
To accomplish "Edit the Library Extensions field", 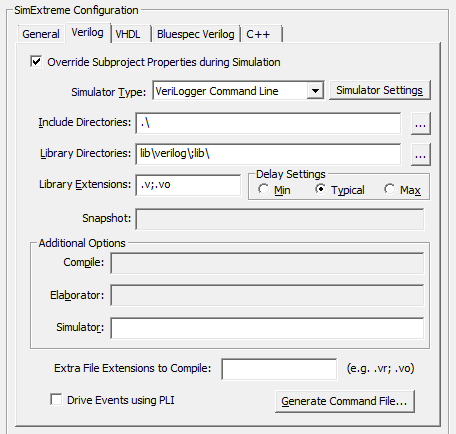I will (188, 185).
